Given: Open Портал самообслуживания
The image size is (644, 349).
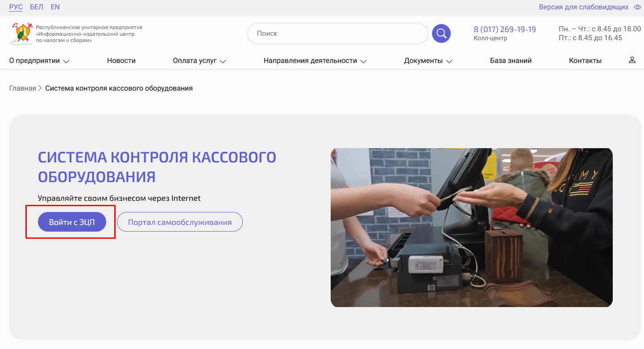Looking at the screenshot, I should 180,222.
